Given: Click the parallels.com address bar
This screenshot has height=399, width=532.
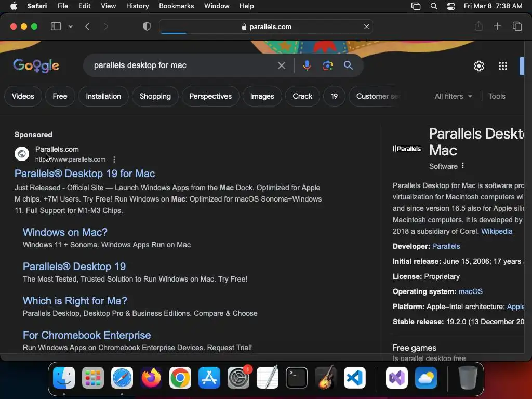Looking at the screenshot, I should tap(266, 26).
